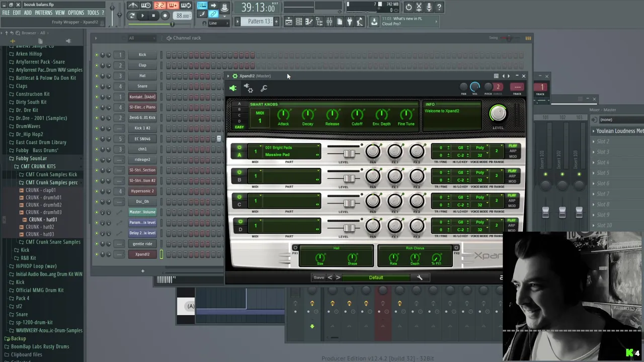Viewport: 644px width, 362px height.
Task: Click the TRACK selector in Xpand!2 wrapper
Action: [517, 87]
